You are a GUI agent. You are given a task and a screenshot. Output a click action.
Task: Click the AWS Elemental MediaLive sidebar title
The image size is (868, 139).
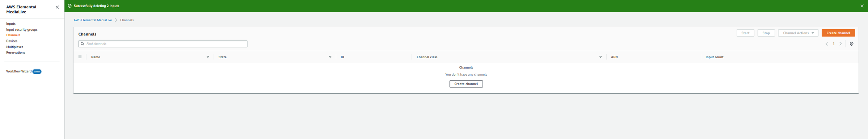21,9
